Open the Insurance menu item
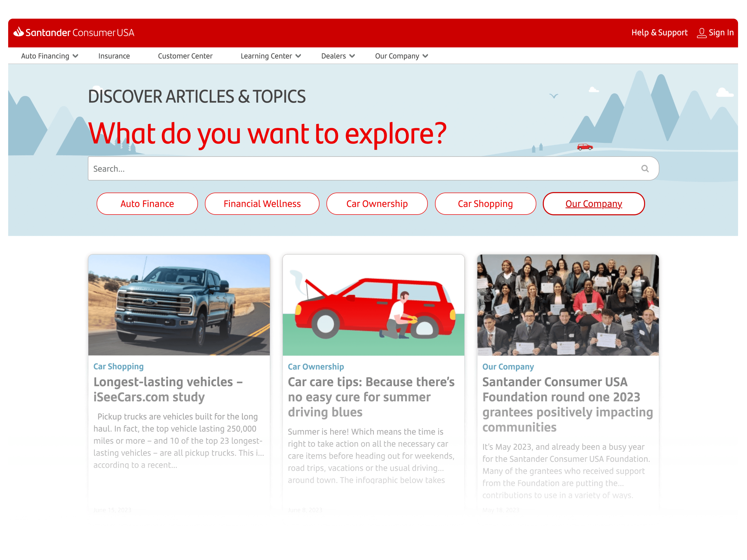This screenshot has width=747, height=560. 114,56
